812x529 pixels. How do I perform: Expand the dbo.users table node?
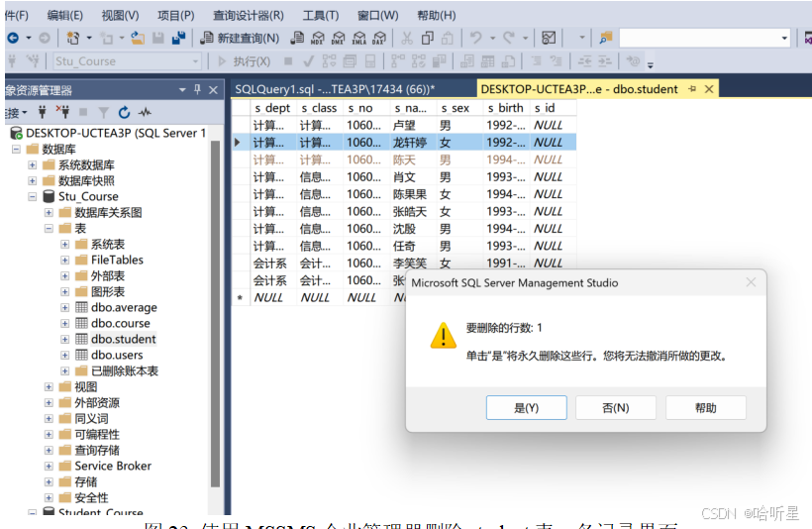[64, 355]
